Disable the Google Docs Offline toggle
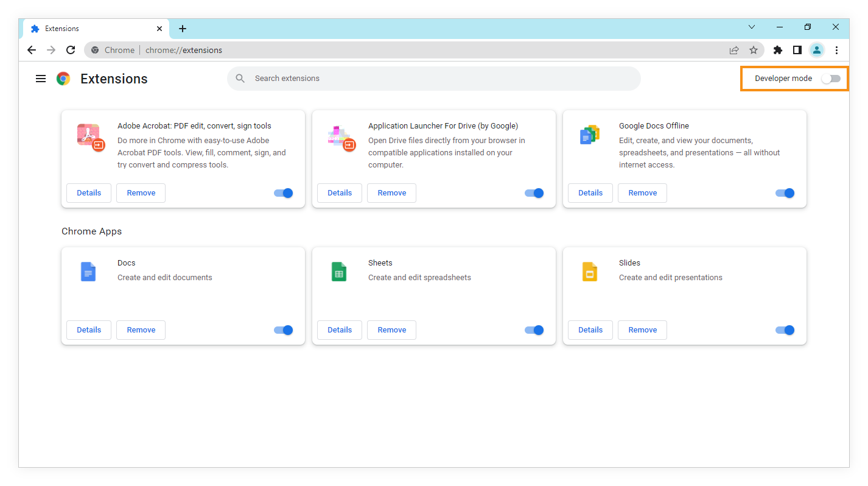The width and height of the screenshot is (868, 486). coord(785,193)
